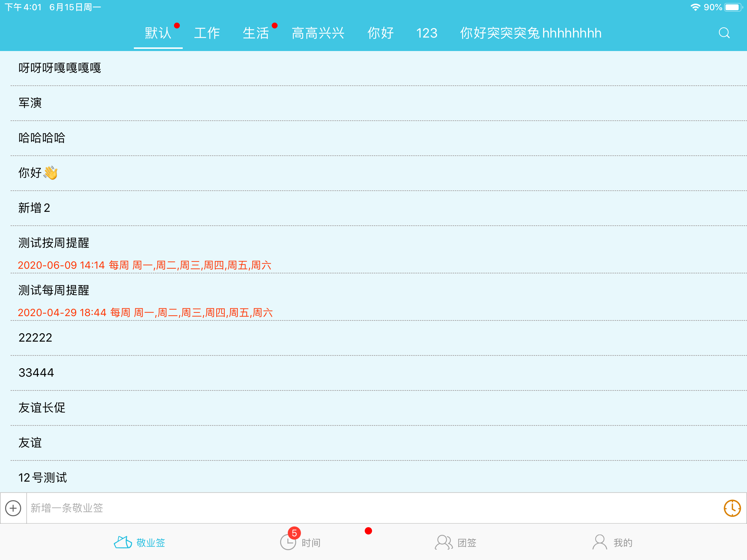Image resolution: width=747 pixels, height=560 pixels.
Task: Open the 时间 bottom tab
Action: 301,542
